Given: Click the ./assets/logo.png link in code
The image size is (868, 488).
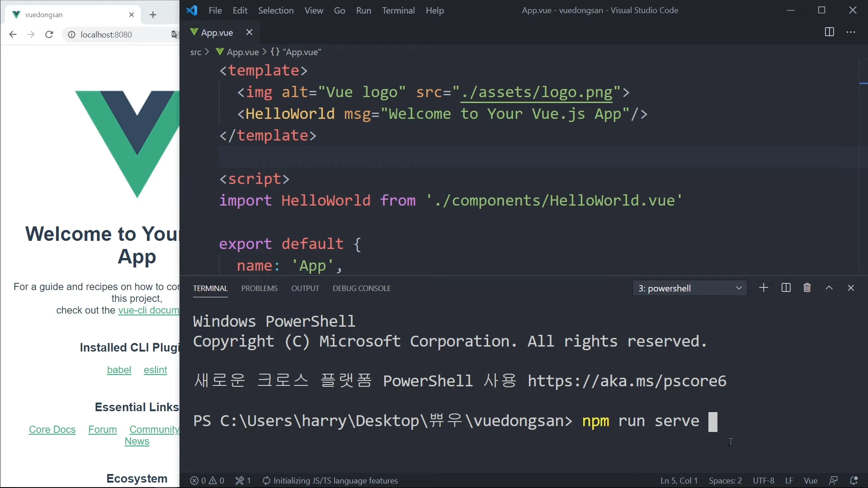Looking at the screenshot, I should point(537,93).
